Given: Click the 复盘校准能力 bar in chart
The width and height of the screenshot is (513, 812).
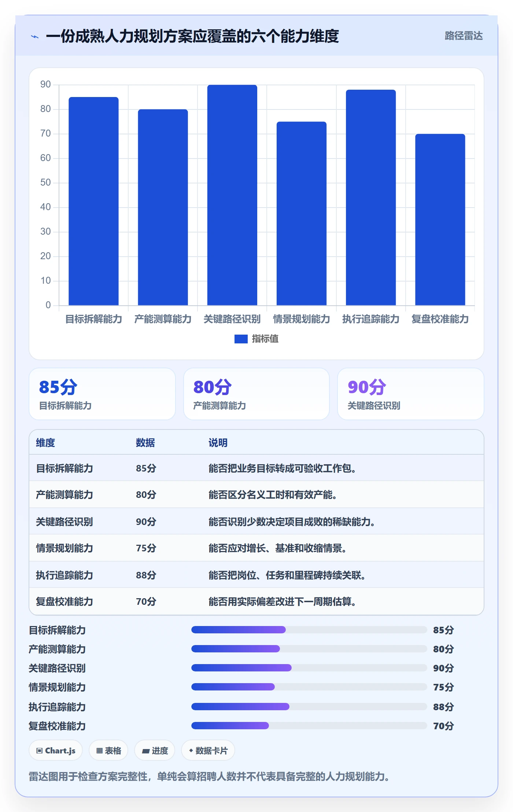Looking at the screenshot, I should tap(440, 220).
